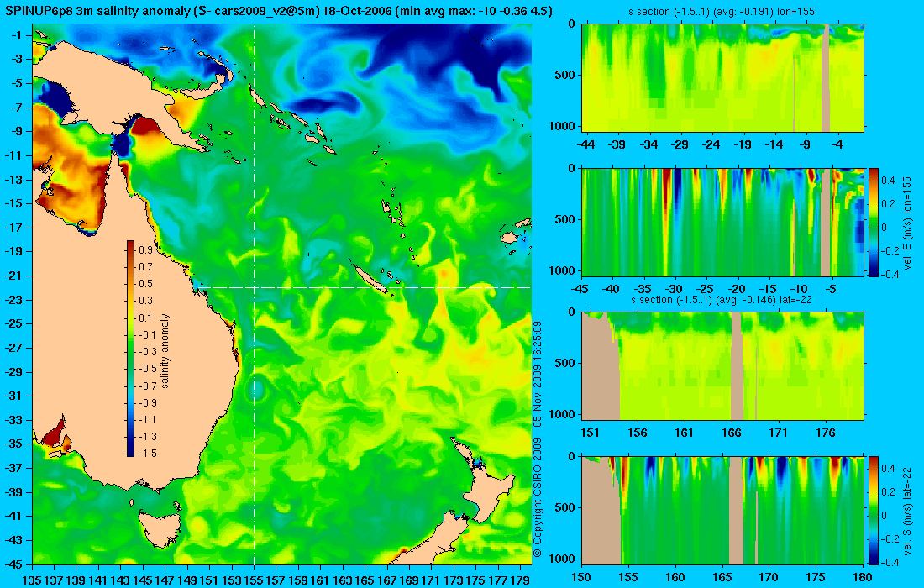The image size is (924, 588).
Task: Click the '135' longitude tick on the main map
Action: 32,580
